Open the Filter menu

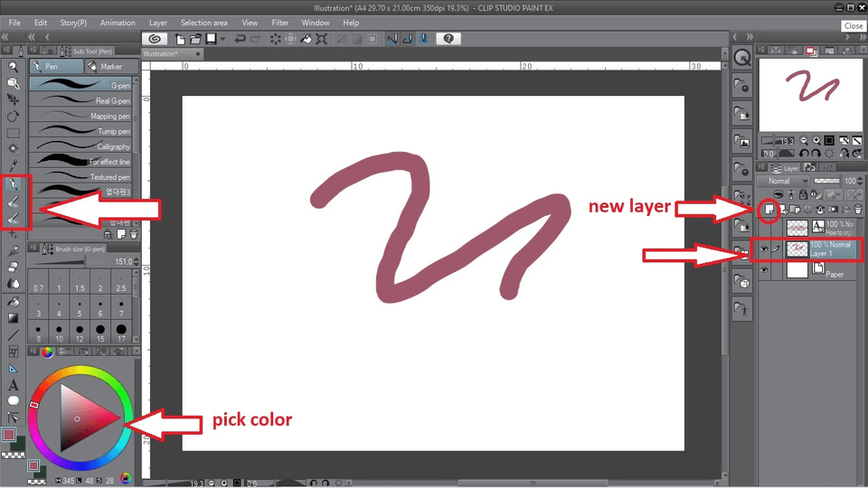pyautogui.click(x=280, y=23)
